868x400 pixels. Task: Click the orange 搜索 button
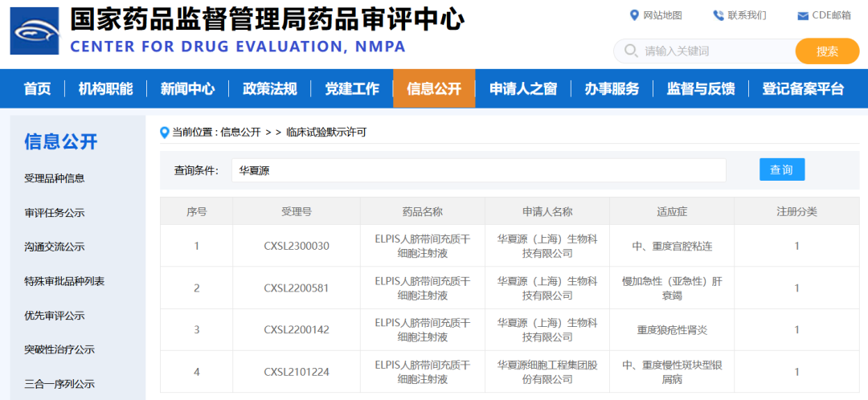point(827,51)
